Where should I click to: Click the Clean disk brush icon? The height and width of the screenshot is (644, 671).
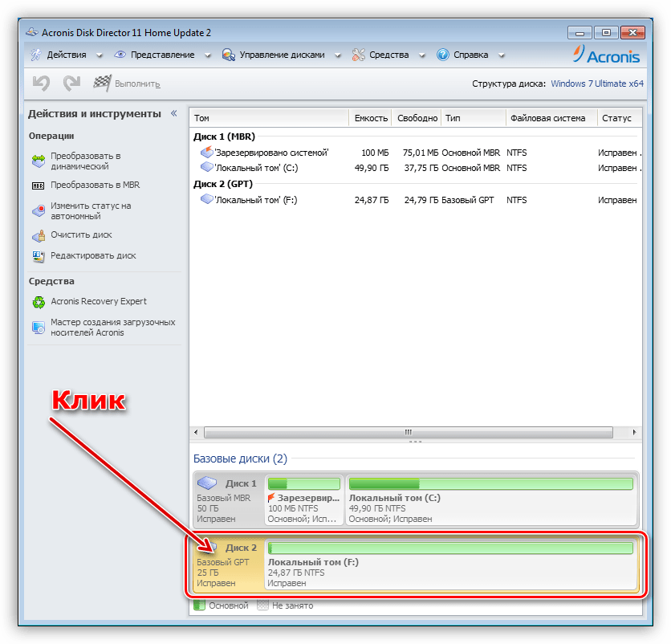[x=39, y=235]
